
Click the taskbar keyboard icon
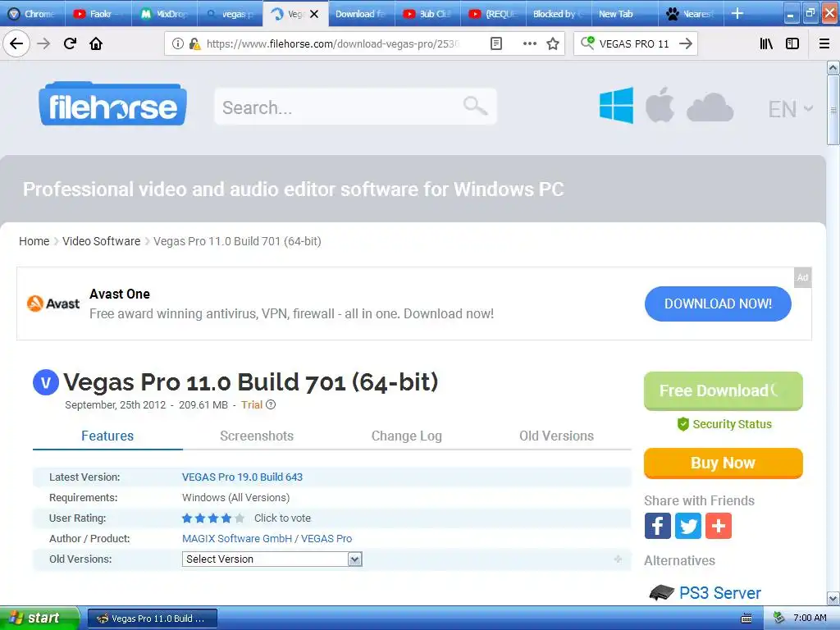coord(746,619)
